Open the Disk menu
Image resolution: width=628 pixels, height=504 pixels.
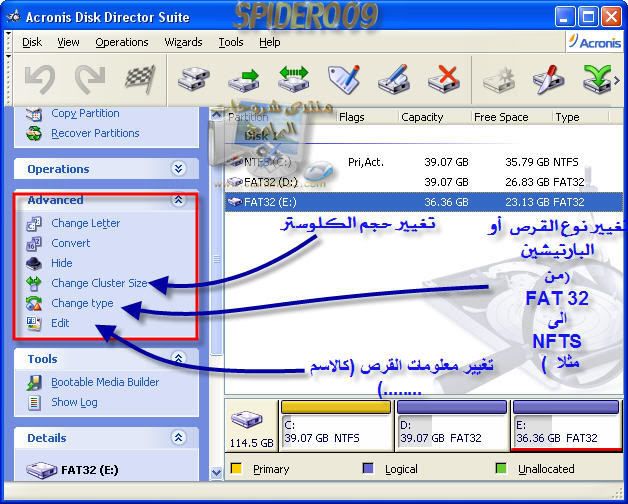click(32, 42)
